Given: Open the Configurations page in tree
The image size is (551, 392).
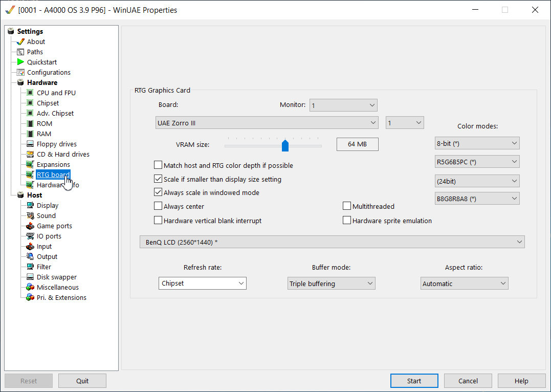Looking at the screenshot, I should (x=49, y=72).
